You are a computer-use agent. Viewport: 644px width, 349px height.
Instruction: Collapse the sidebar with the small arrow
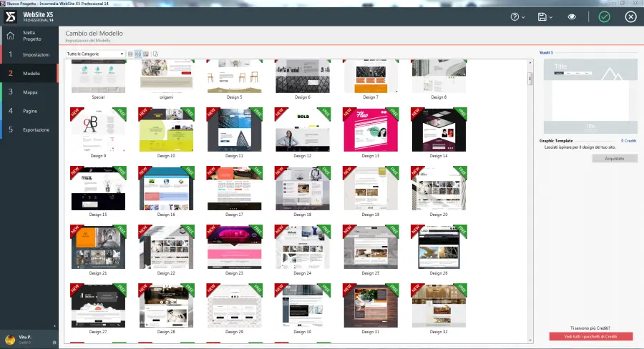coord(54,326)
